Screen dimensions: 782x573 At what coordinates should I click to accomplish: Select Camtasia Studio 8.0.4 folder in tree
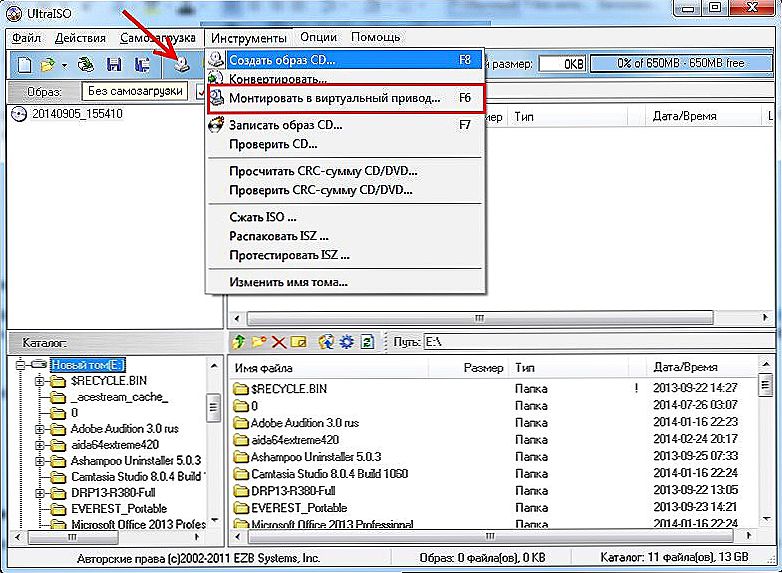click(x=138, y=477)
